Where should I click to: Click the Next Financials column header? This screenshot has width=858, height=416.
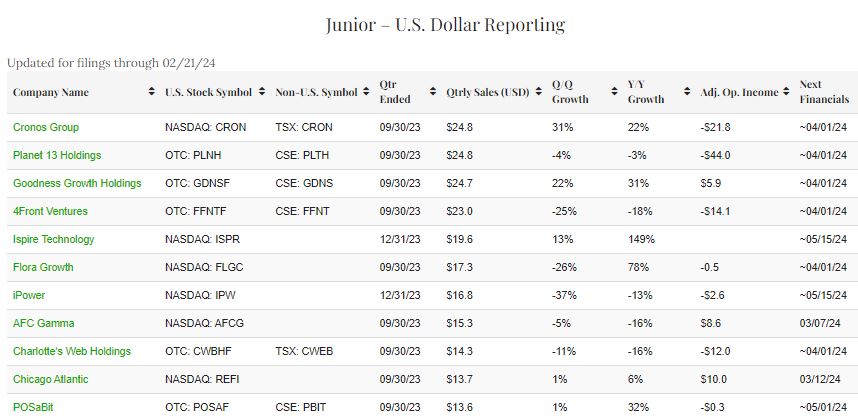coord(824,92)
